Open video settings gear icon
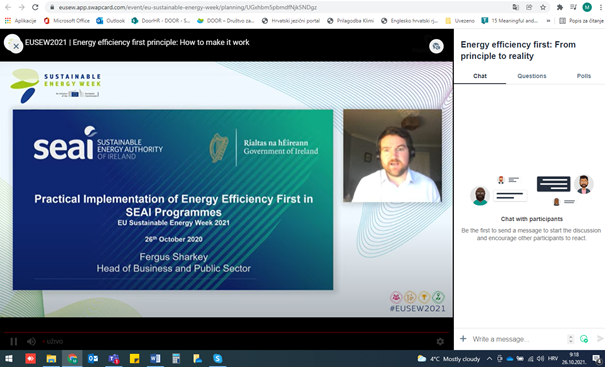The image size is (605, 367). pos(440,341)
